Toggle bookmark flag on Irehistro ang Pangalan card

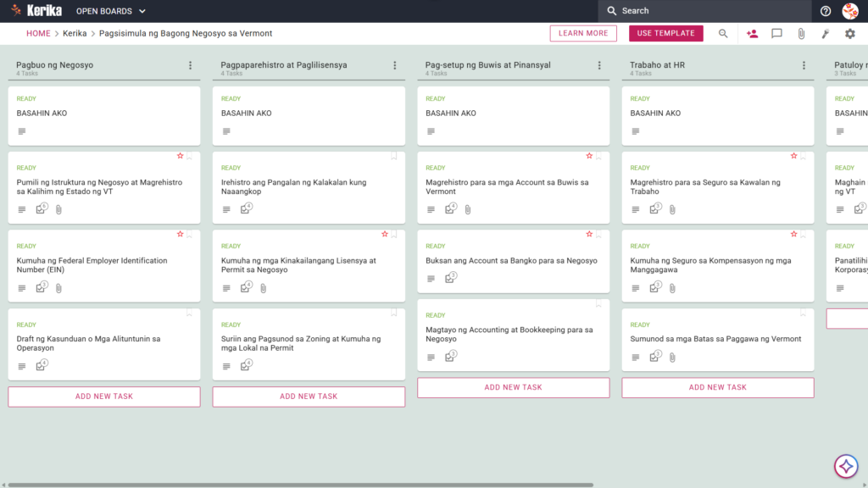coord(394,156)
